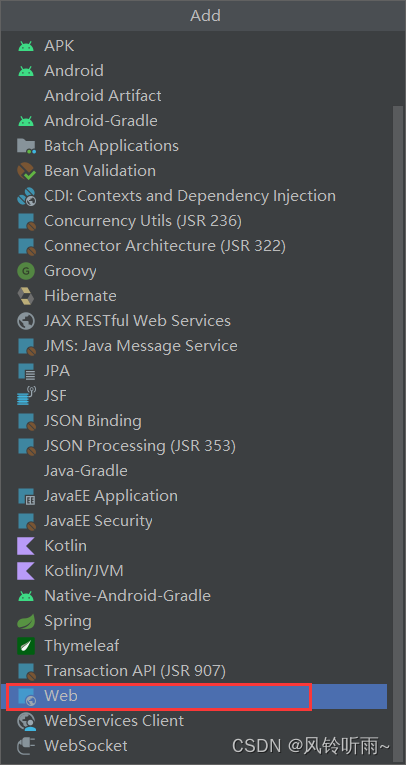The height and width of the screenshot is (765, 406).
Task: Click the JAX RESTful Web Services globe icon
Action: (26, 321)
